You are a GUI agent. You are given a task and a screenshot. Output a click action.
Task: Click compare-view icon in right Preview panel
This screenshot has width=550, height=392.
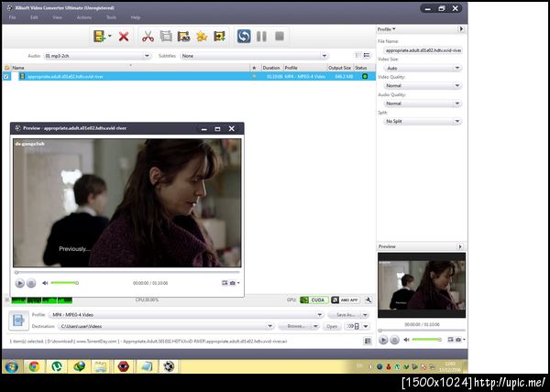click(x=450, y=340)
